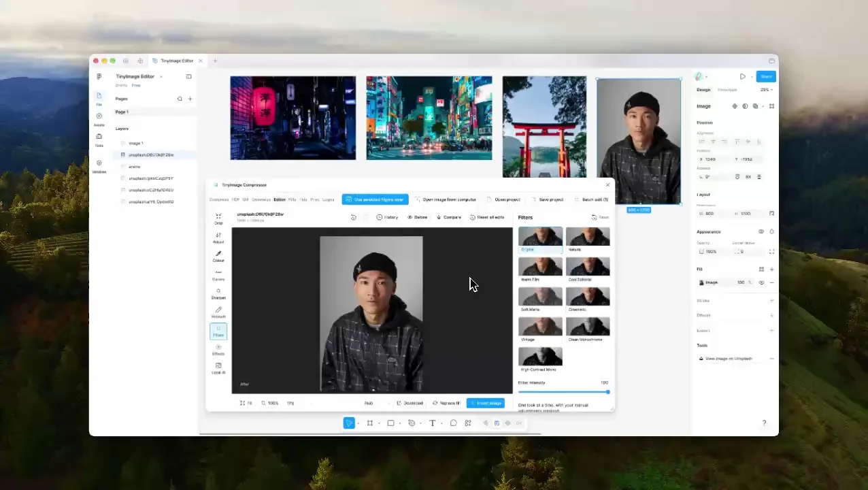Expand the Effects section in Design panel
Viewport: 868px width, 490px height.
pyautogui.click(x=771, y=315)
